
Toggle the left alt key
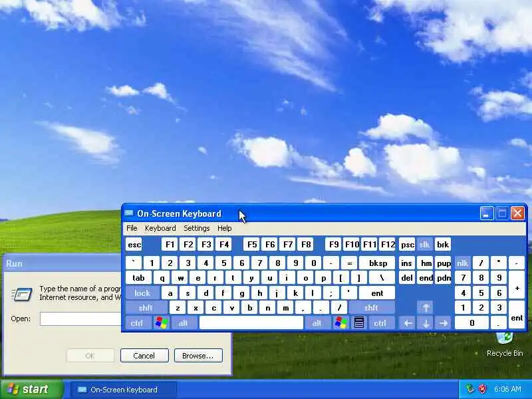coord(184,323)
